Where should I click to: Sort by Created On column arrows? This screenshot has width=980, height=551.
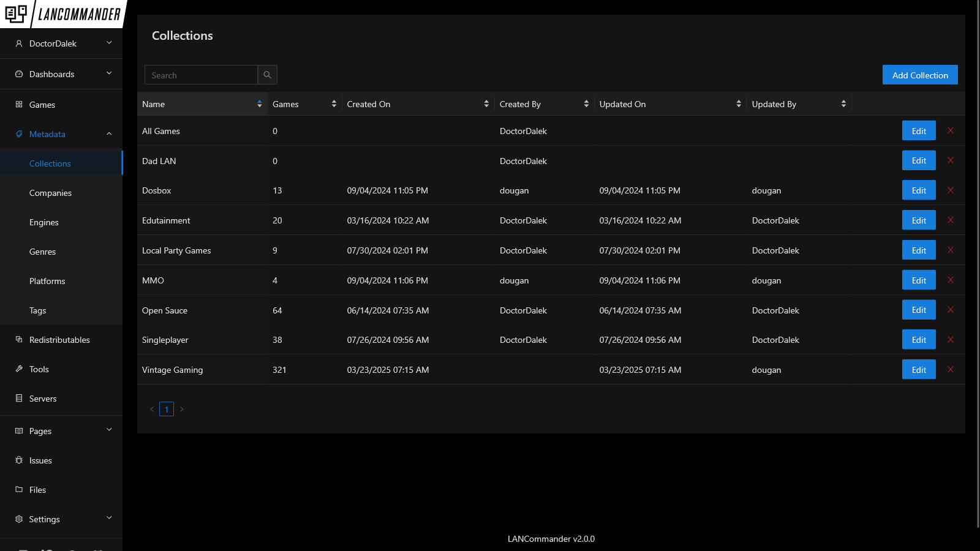[x=486, y=104]
